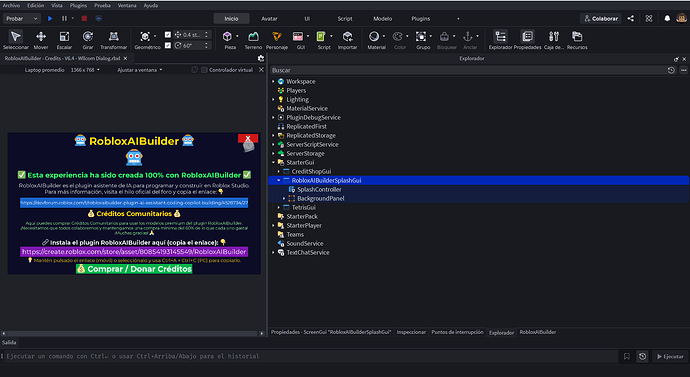Open the Caja de herramientas
The height and width of the screenshot is (377, 690).
coord(554,40)
